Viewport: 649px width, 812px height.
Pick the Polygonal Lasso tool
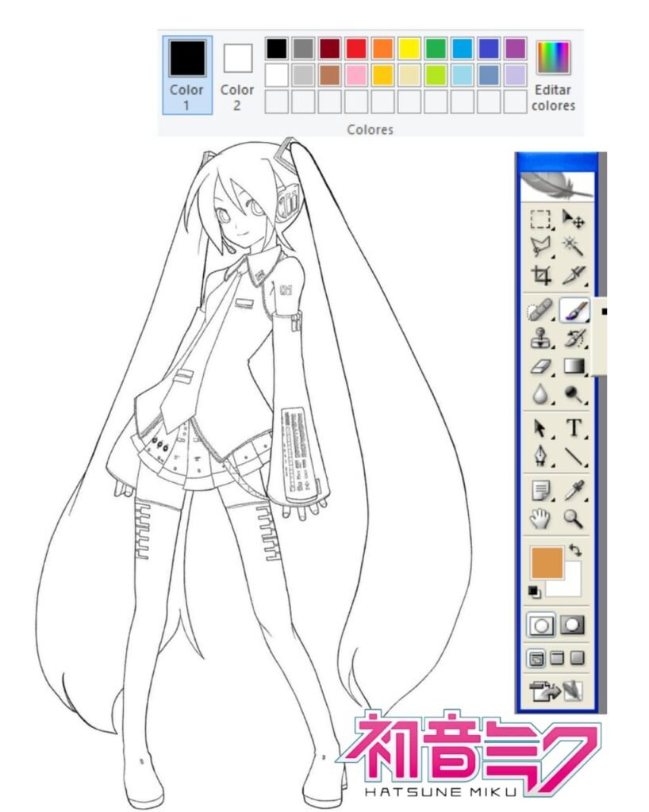[x=540, y=247]
